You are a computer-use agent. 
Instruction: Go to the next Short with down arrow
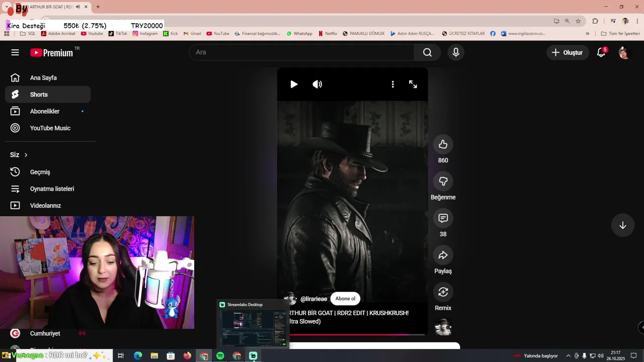coord(622,225)
